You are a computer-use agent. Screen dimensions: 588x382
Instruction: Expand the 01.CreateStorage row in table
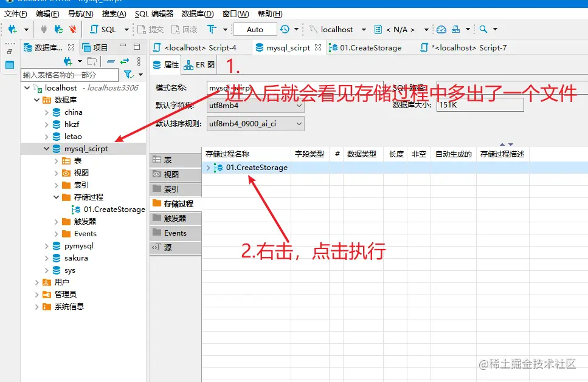(x=209, y=168)
